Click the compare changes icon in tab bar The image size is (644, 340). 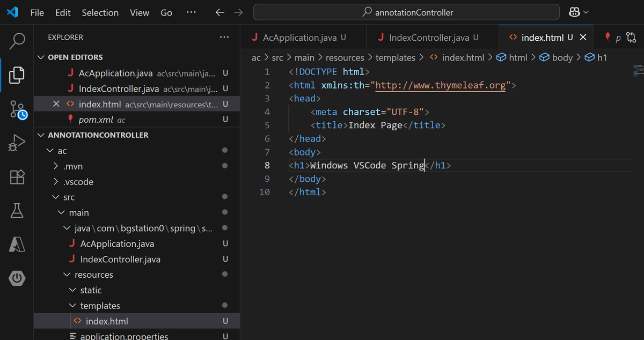click(631, 38)
